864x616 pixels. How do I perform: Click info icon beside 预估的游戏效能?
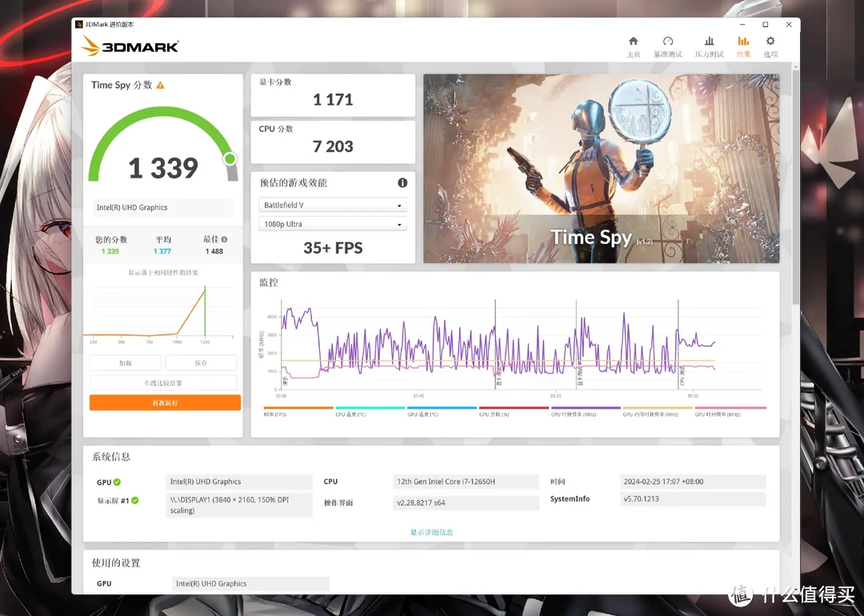(402, 183)
